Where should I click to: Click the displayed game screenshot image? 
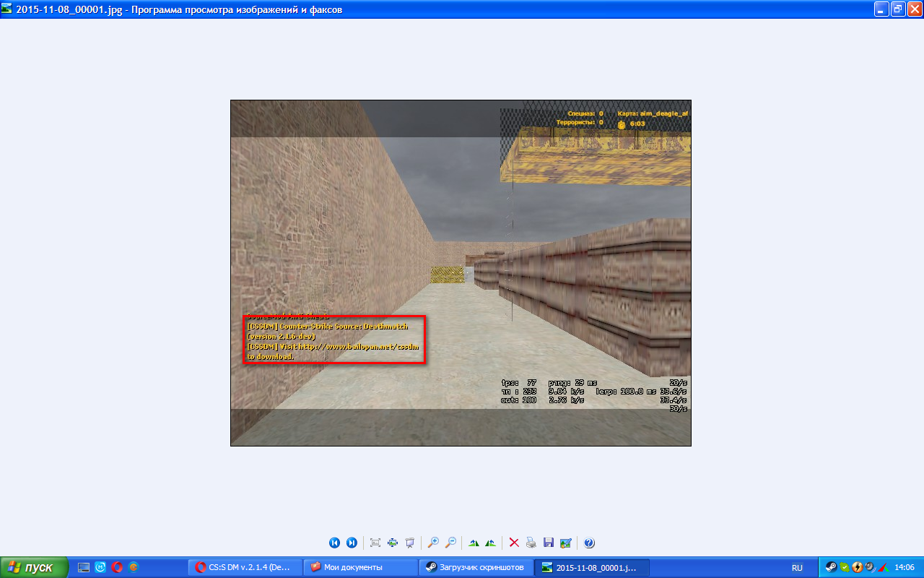tap(461, 273)
